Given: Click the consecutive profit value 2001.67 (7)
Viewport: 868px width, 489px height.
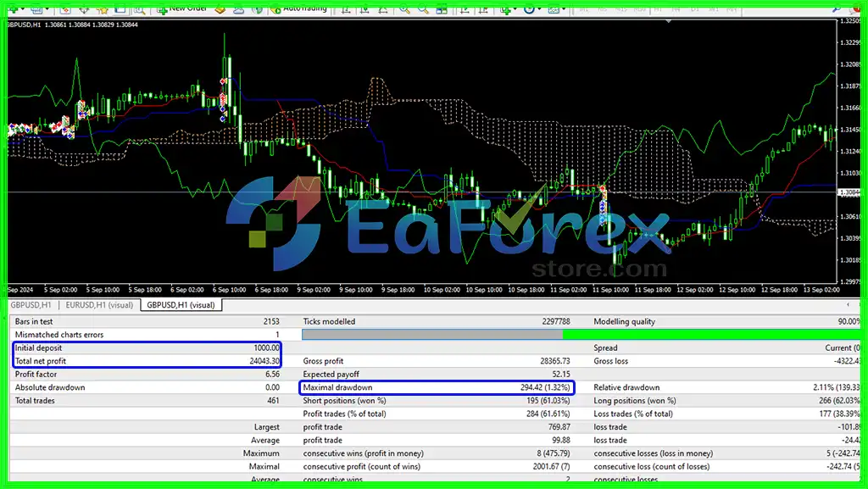Looking at the screenshot, I should tap(551, 468).
